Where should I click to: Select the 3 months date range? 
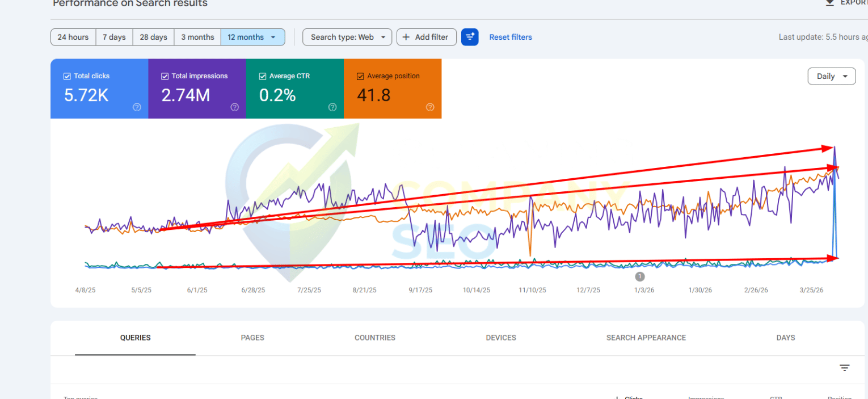pyautogui.click(x=197, y=37)
